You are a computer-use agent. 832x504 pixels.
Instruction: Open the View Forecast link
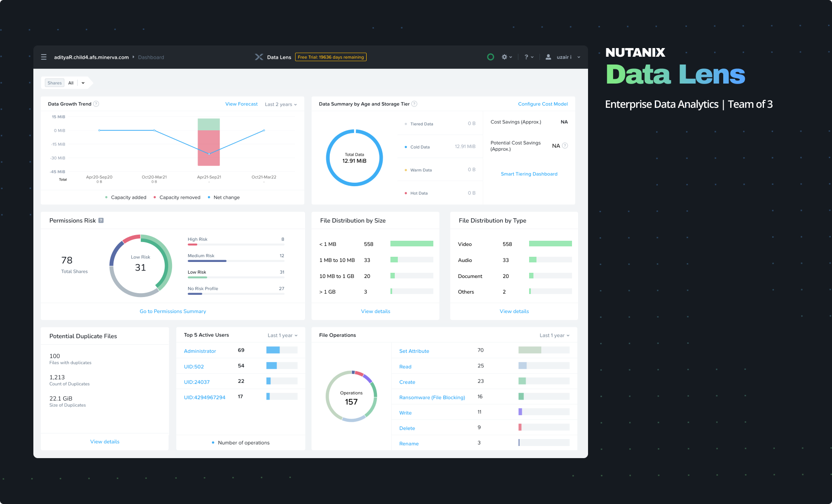241,104
